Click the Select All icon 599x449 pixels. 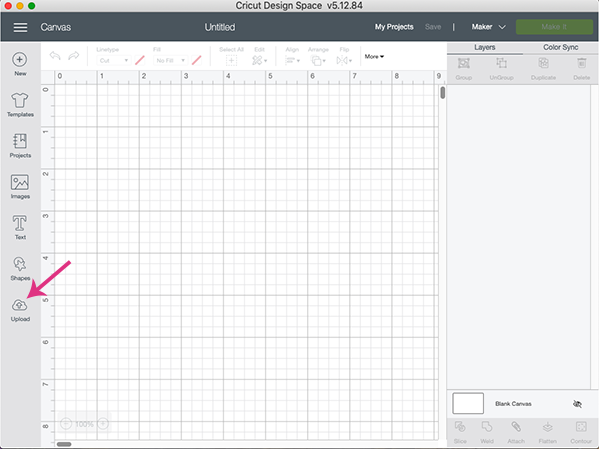pyautogui.click(x=231, y=60)
